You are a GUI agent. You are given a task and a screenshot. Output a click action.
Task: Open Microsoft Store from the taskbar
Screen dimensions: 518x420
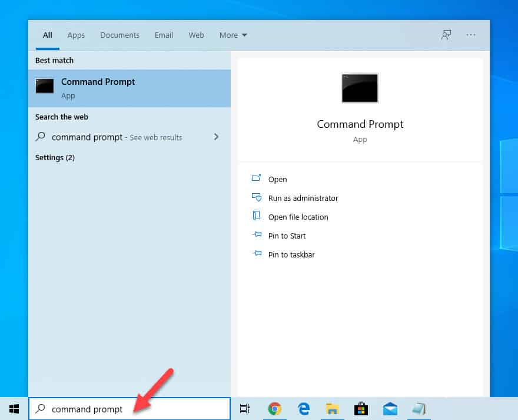pyautogui.click(x=361, y=409)
